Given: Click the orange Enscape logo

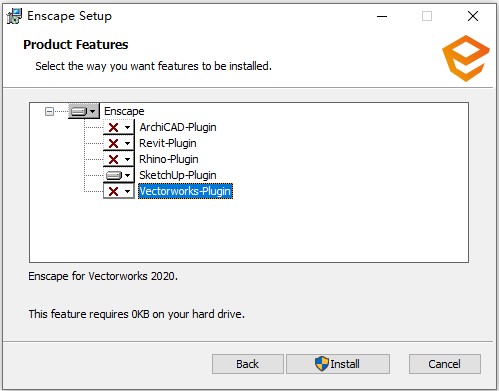Looking at the screenshot, I should pos(466,58).
